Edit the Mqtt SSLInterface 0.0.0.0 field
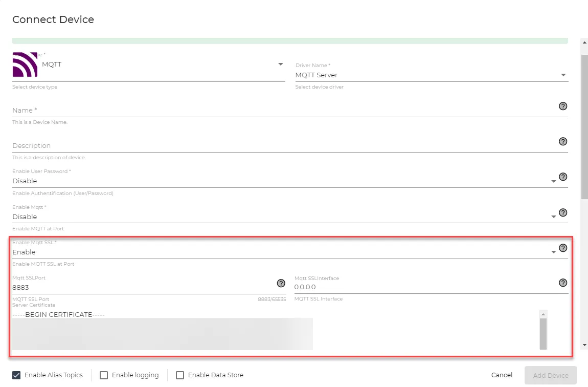Screen dimensions: 588x387 point(425,287)
